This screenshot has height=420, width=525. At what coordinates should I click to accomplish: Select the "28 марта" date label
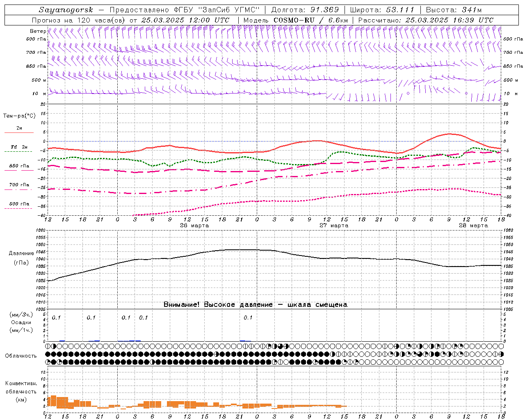[473, 226]
